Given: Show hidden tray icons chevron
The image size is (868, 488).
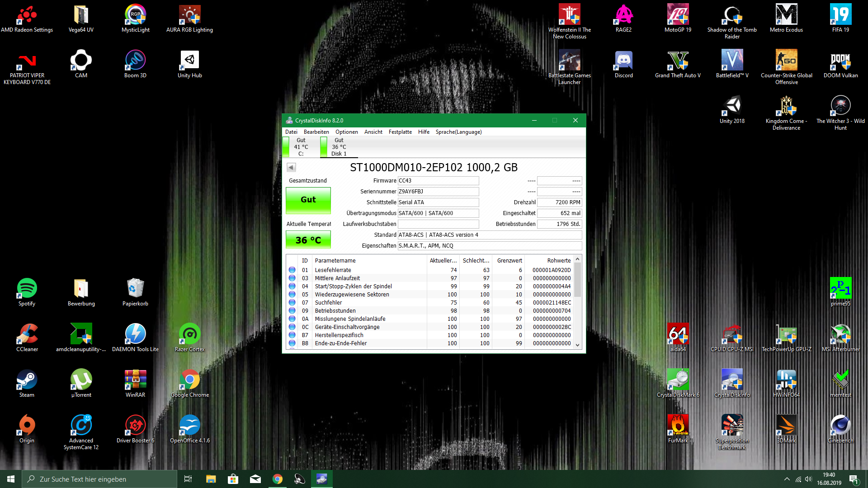Looking at the screenshot, I should pos(787,479).
